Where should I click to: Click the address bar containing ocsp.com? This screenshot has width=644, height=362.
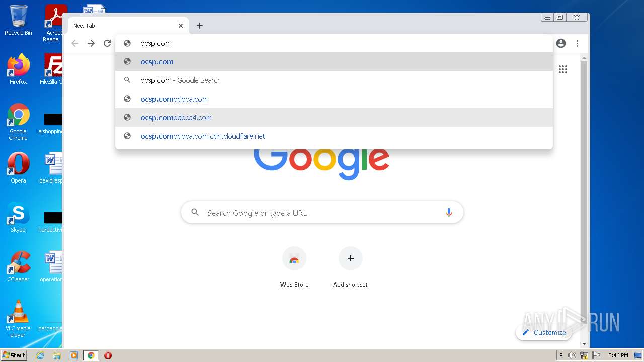tap(334, 43)
